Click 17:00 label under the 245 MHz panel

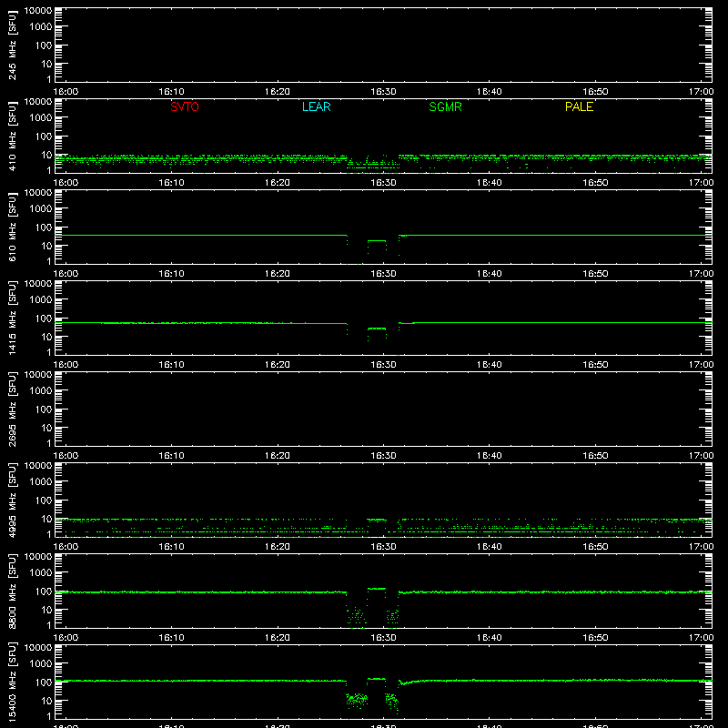tap(701, 92)
